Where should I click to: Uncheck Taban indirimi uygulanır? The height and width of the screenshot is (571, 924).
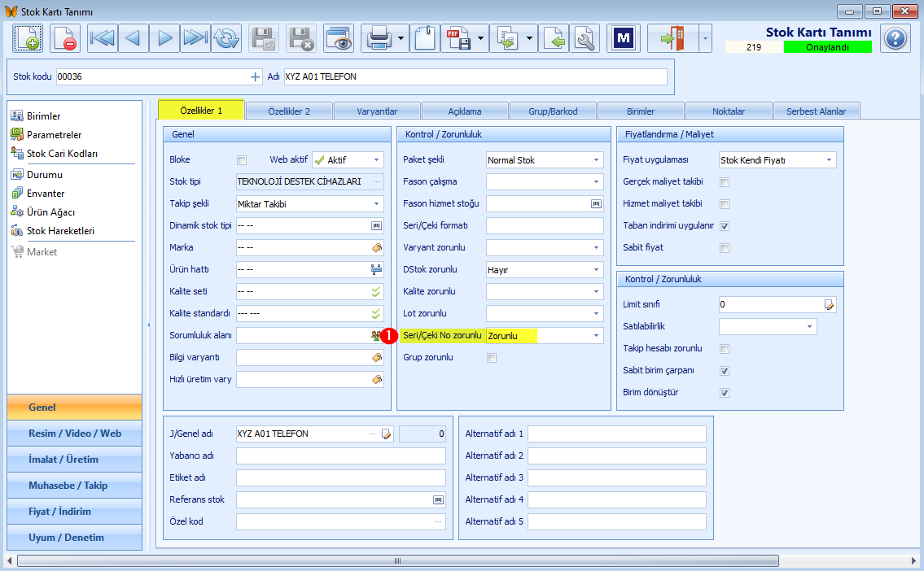pyautogui.click(x=725, y=226)
